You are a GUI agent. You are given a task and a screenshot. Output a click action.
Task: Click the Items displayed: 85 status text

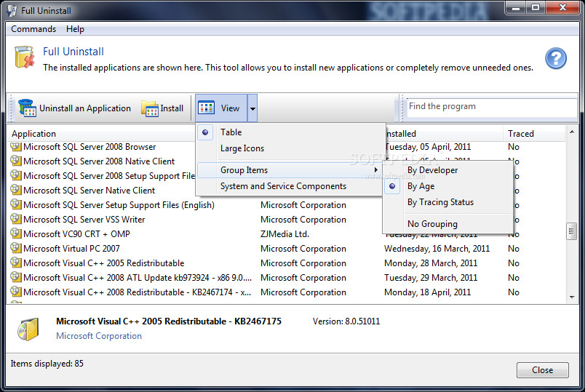[x=47, y=364]
